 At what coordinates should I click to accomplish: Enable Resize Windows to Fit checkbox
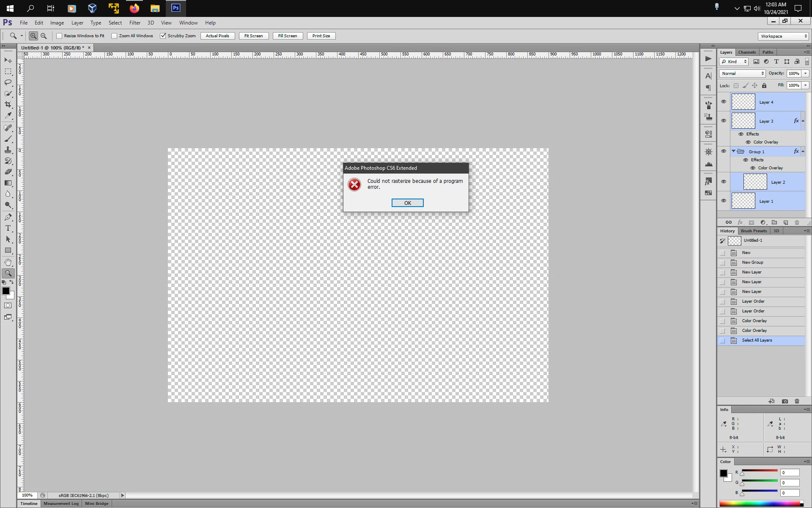coord(60,36)
